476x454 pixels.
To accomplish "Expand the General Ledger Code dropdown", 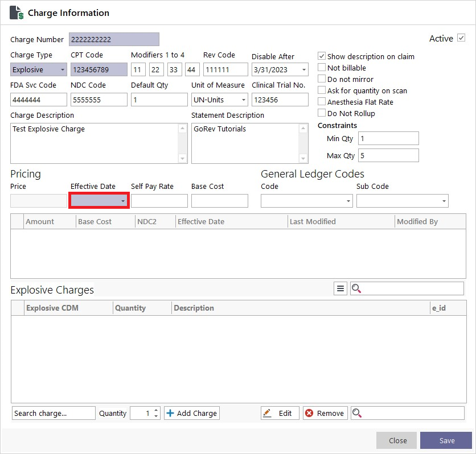I will (x=348, y=201).
